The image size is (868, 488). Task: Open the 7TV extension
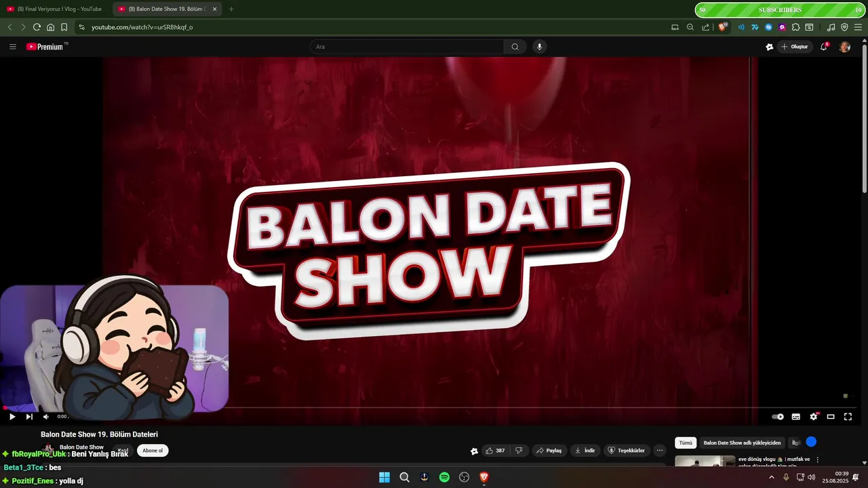click(x=755, y=27)
